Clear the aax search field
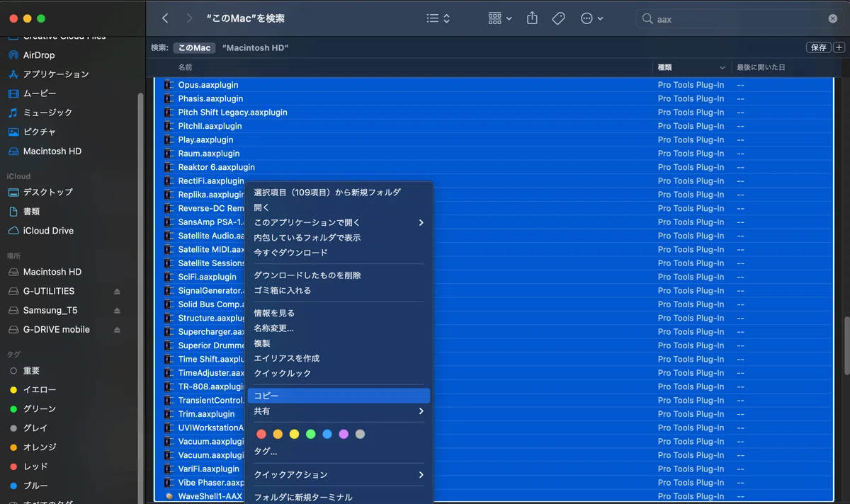Image resolution: width=850 pixels, height=504 pixels. point(833,19)
